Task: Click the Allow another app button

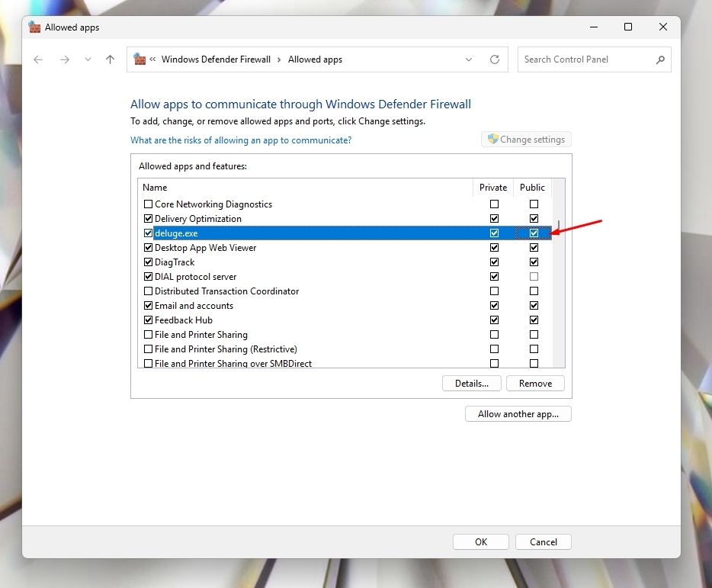Action: (x=518, y=414)
